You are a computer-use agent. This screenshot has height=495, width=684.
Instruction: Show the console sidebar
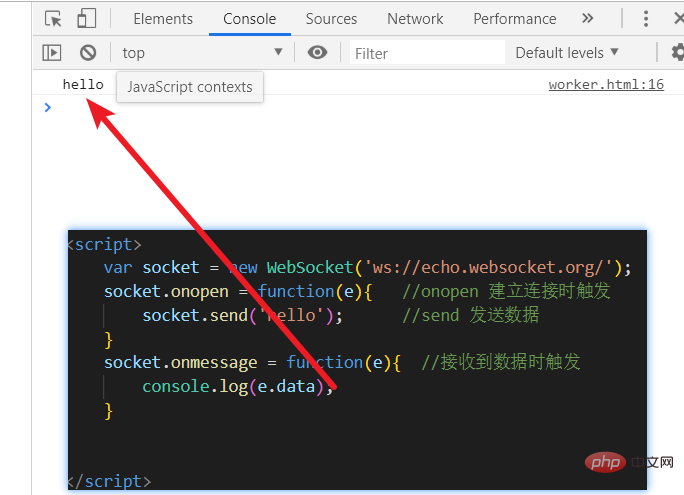coord(52,53)
